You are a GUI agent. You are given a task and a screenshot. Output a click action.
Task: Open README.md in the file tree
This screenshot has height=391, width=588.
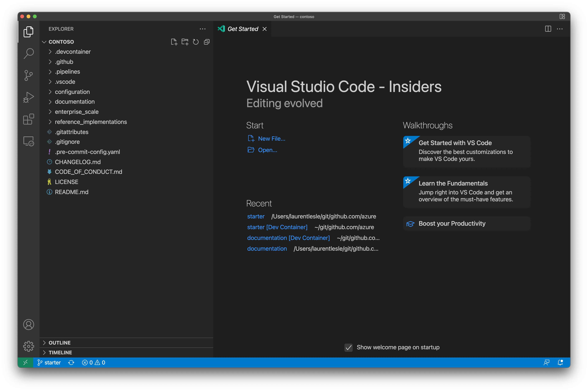click(71, 192)
